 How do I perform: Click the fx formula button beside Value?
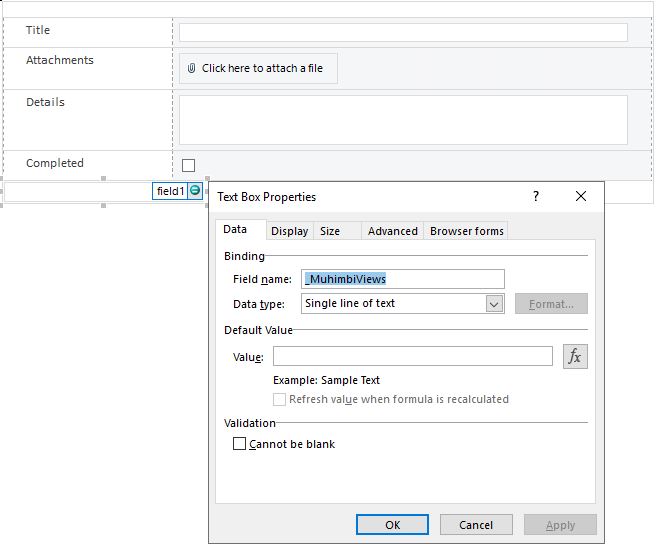(x=575, y=357)
